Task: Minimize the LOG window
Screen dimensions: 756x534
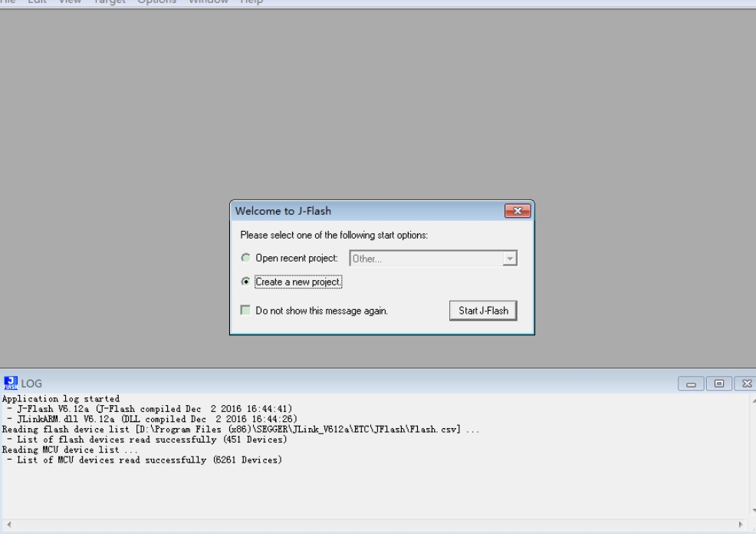Action: (691, 384)
